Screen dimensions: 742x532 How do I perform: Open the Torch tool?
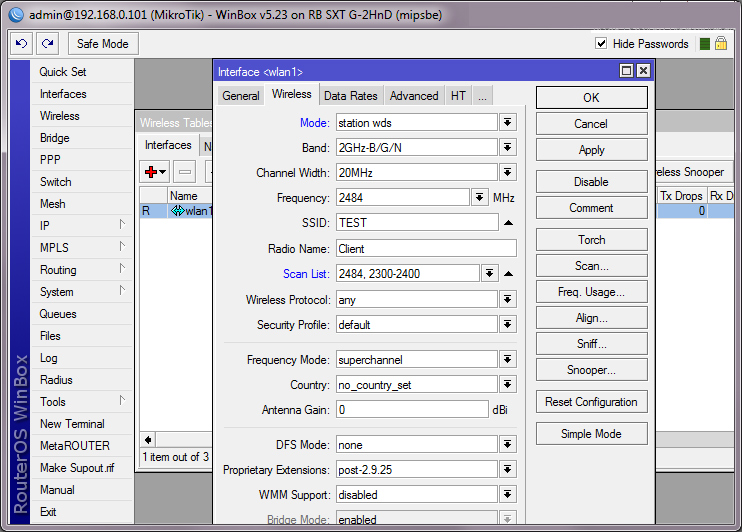(592, 239)
